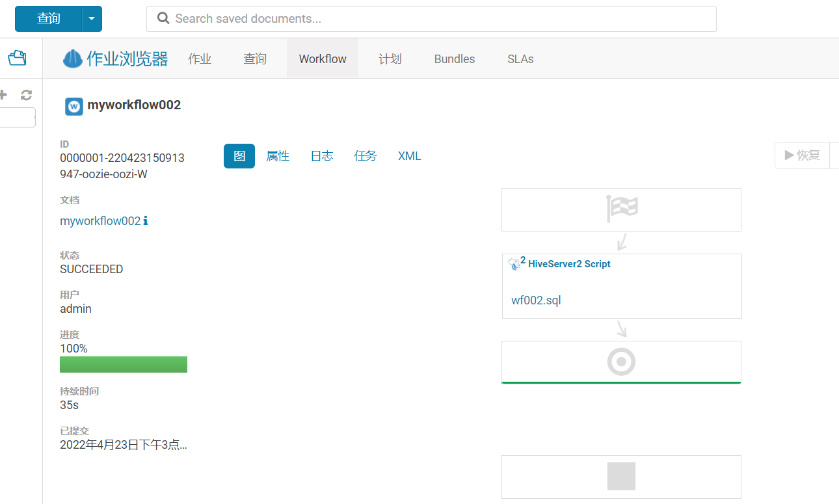Image resolution: width=839 pixels, height=504 pixels.
Task: Click the admin user text
Action: (75, 309)
